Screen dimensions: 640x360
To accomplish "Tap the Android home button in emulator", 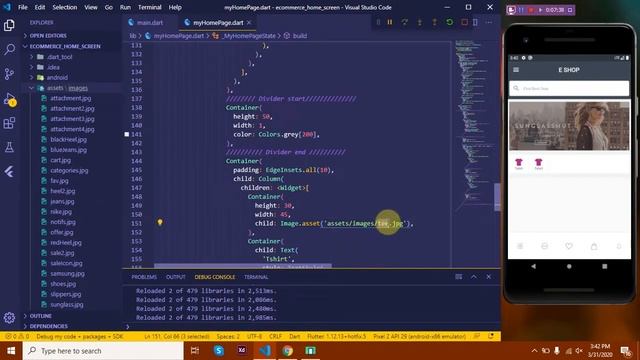I will 569,266.
